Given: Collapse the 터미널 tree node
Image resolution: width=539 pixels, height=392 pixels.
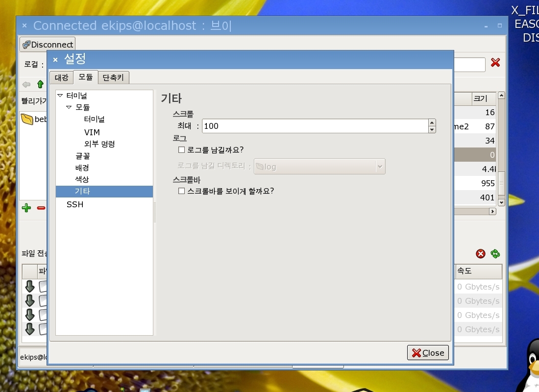Looking at the screenshot, I should (60, 96).
